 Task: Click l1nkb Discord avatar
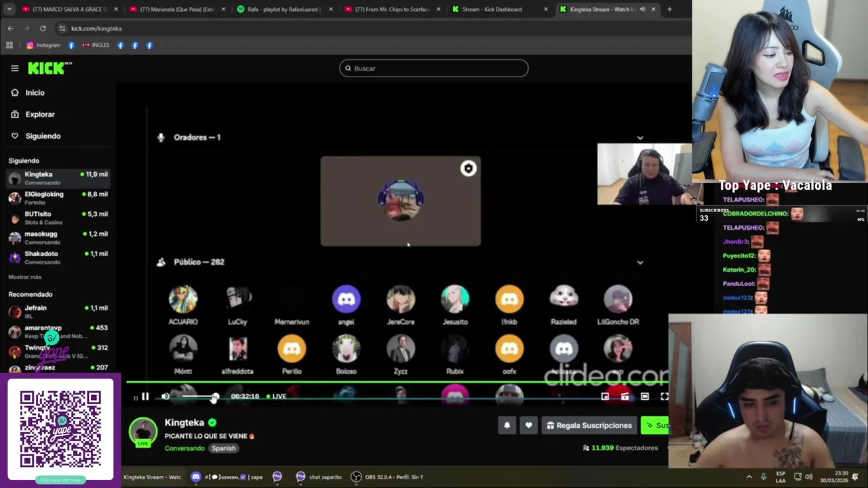point(509,299)
